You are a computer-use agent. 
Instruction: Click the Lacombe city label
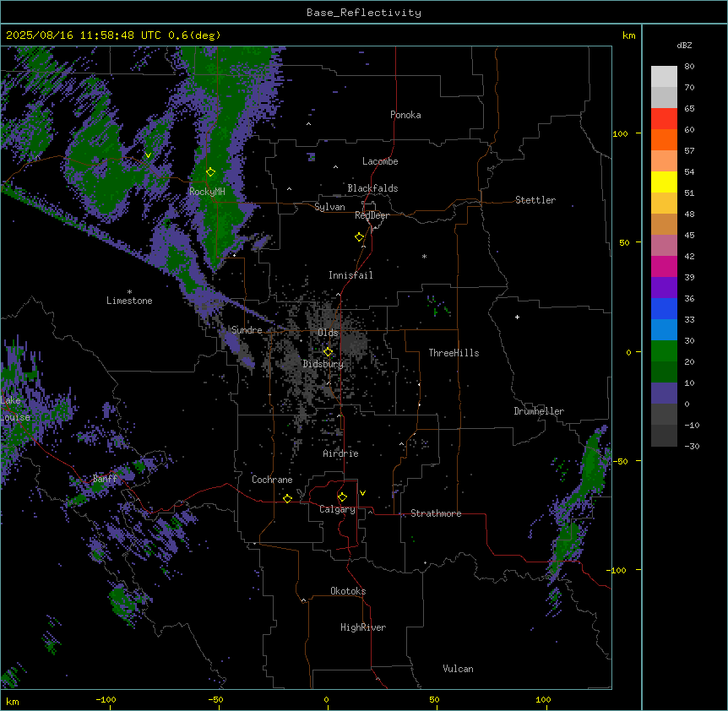point(380,161)
